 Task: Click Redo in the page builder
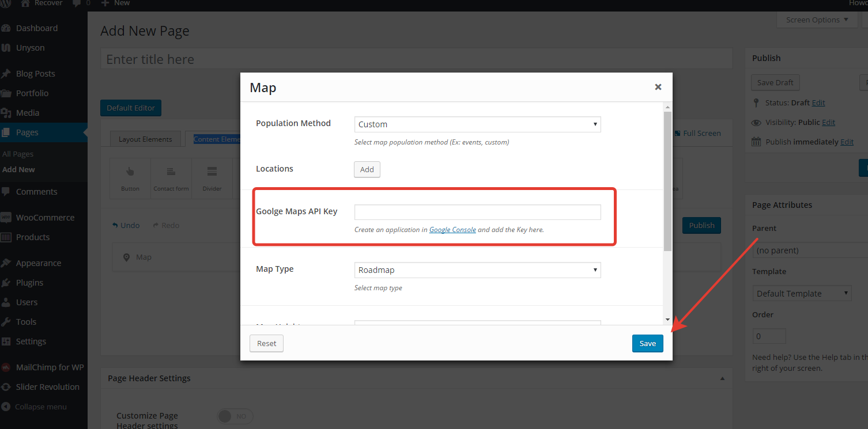click(166, 225)
